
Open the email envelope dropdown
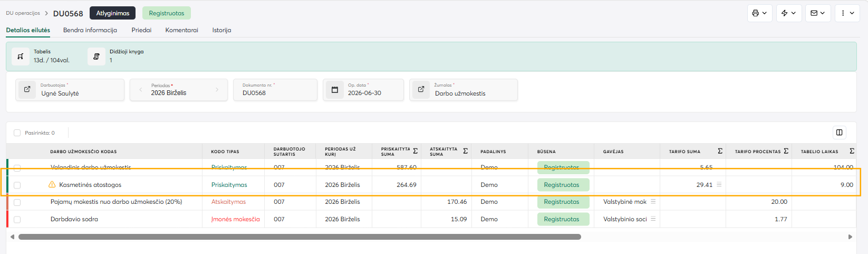pos(818,13)
